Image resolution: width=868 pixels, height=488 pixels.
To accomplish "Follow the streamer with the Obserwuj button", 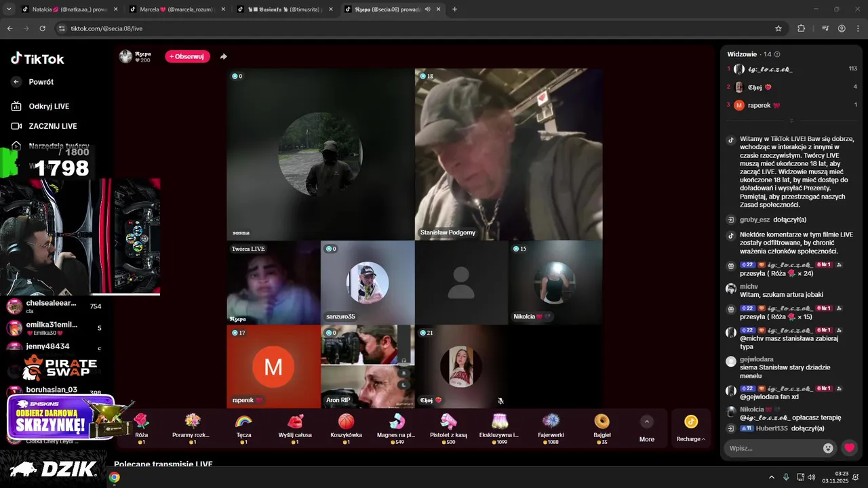I will [x=187, y=56].
